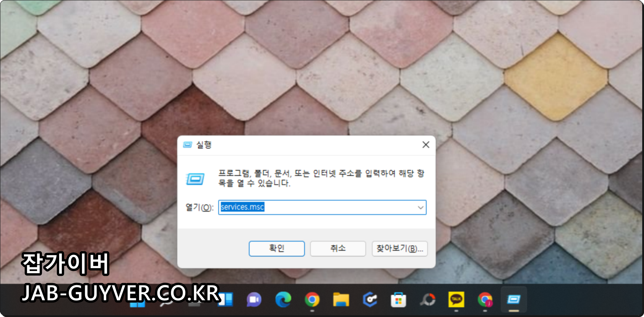Click the Run icon in the dialog title bar
Viewport: 644px width, 317px height.
188,145
